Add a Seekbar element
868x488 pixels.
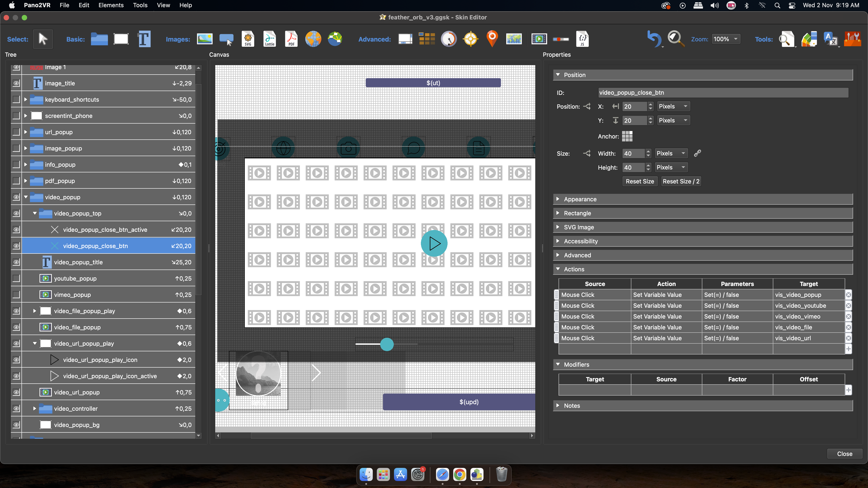point(561,39)
